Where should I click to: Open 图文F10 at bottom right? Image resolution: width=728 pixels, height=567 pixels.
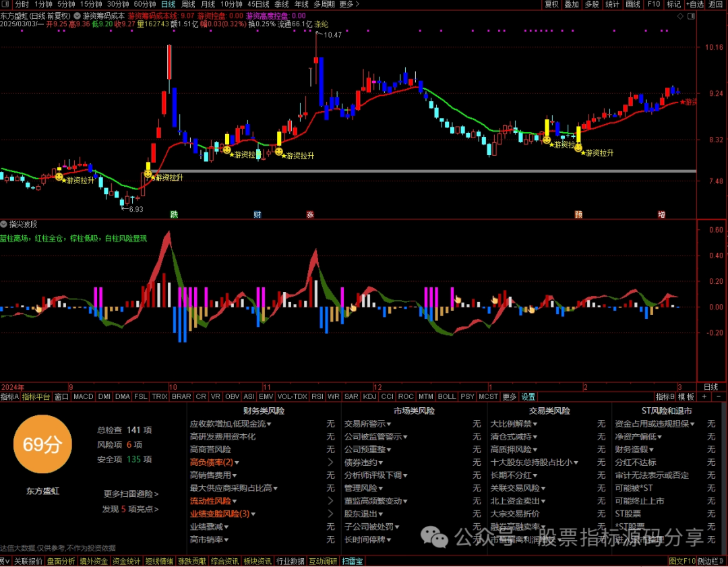point(682,561)
